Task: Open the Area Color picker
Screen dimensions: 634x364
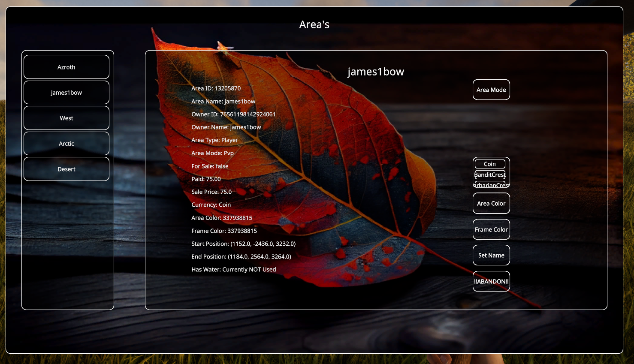Action: [491, 203]
